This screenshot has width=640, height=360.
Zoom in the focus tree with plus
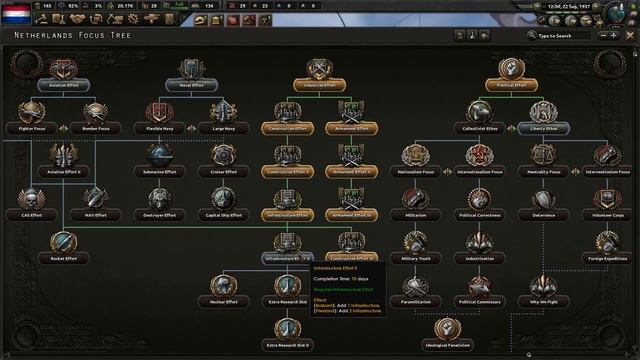click(x=613, y=36)
